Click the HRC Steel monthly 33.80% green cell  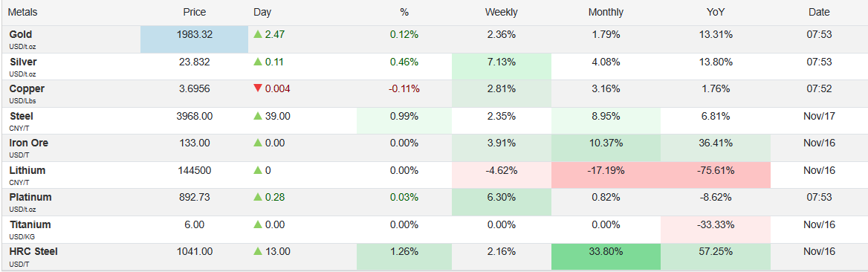(x=606, y=257)
